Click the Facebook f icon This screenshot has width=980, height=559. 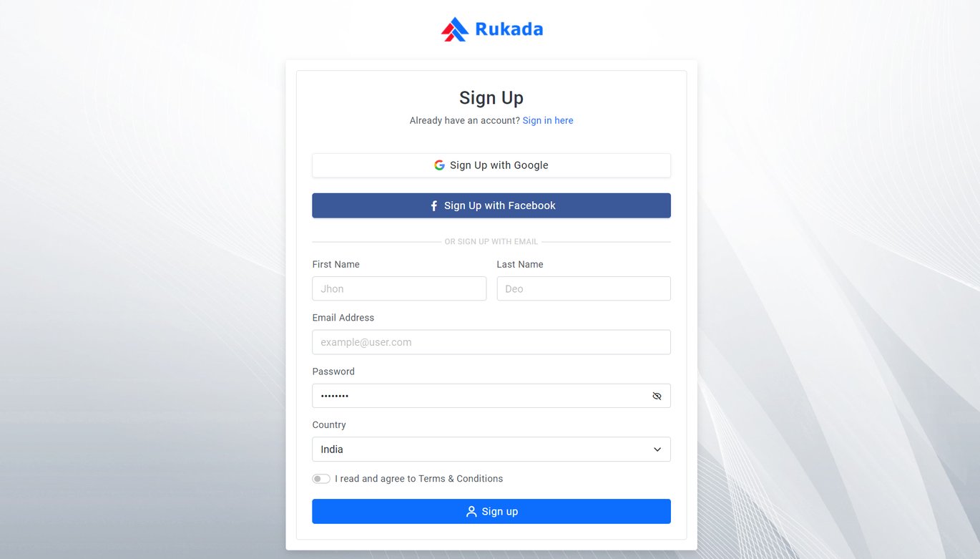(x=433, y=206)
